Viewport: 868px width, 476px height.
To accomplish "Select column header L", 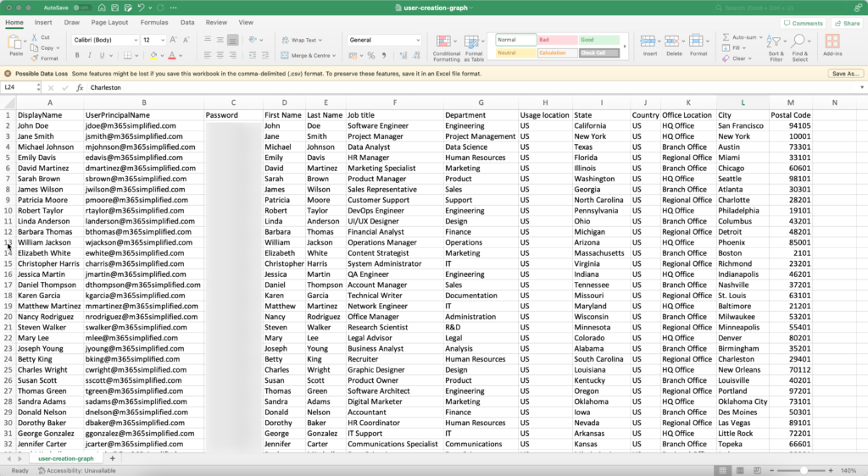I will click(743, 102).
